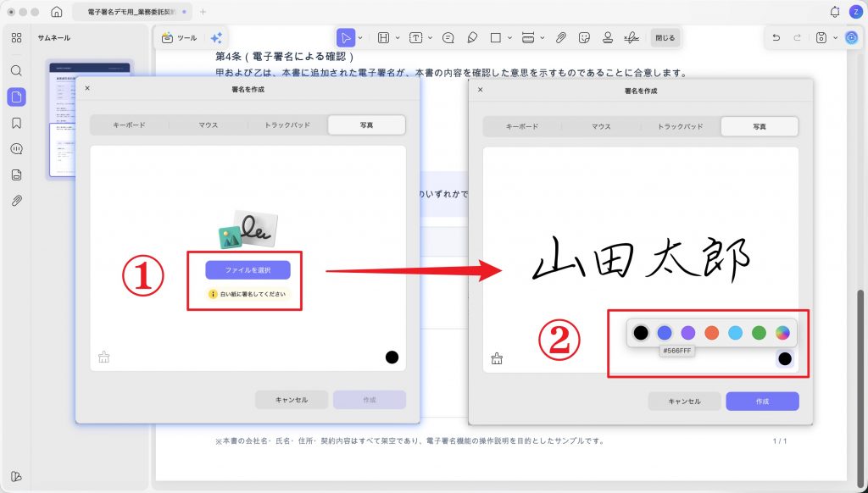Image resolution: width=868 pixels, height=493 pixels.
Task: Expand the rectangle shape dropdown arrow
Action: tap(509, 38)
